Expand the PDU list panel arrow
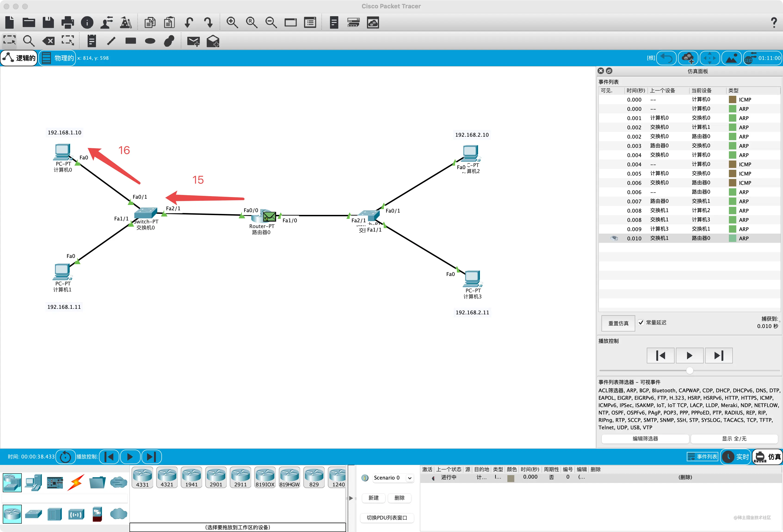Viewport: 783px width, 532px height. [x=351, y=498]
